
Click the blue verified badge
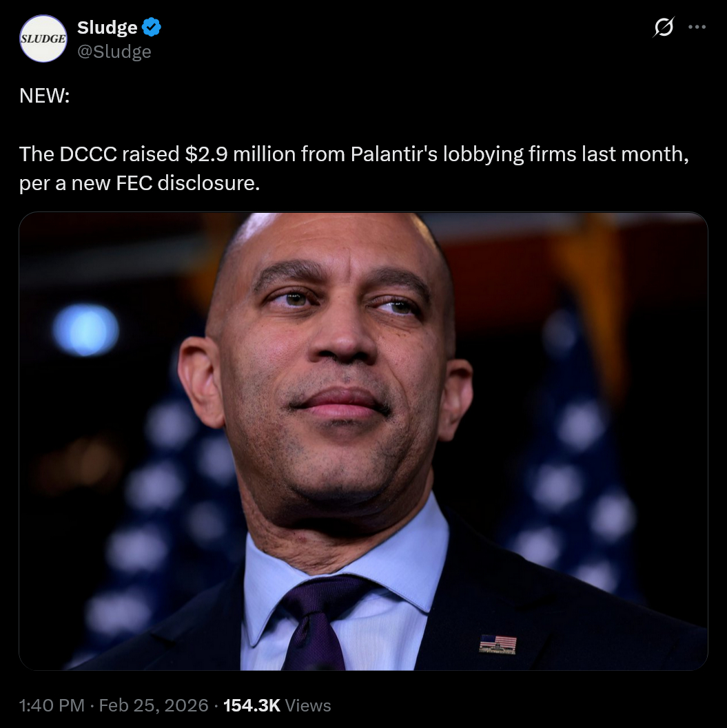[152, 28]
